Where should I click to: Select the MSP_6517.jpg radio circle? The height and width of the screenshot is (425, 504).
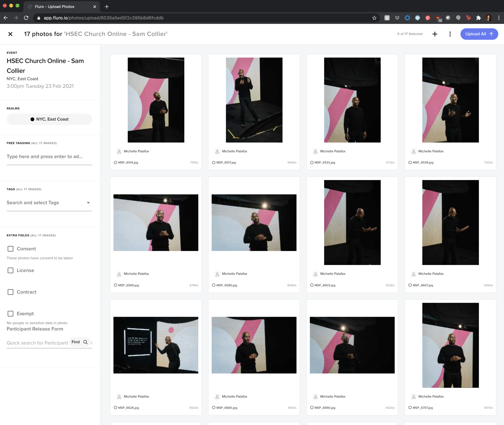213,163
